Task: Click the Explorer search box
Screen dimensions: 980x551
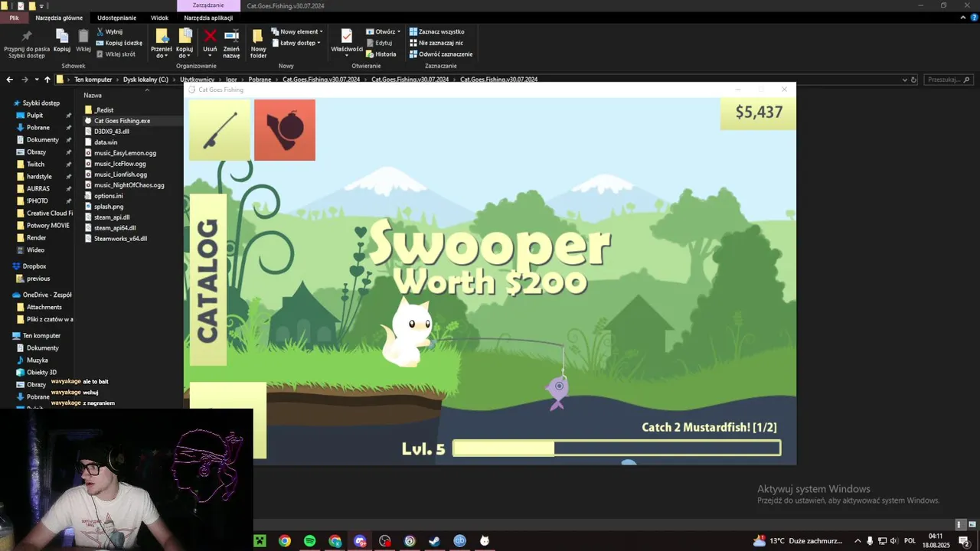Action: point(949,80)
